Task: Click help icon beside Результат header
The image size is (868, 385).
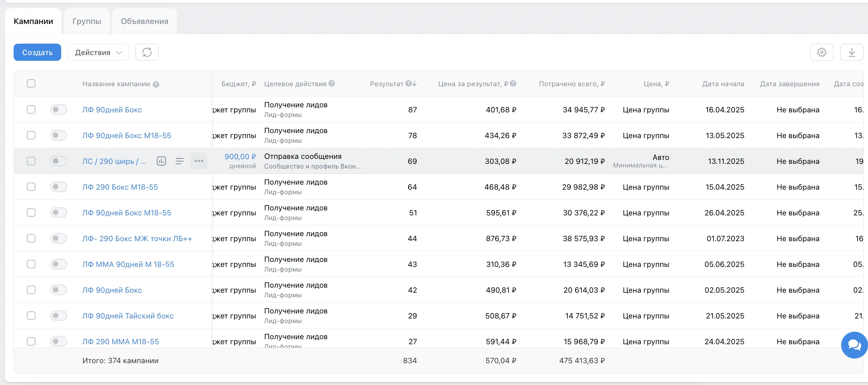Action: [408, 83]
